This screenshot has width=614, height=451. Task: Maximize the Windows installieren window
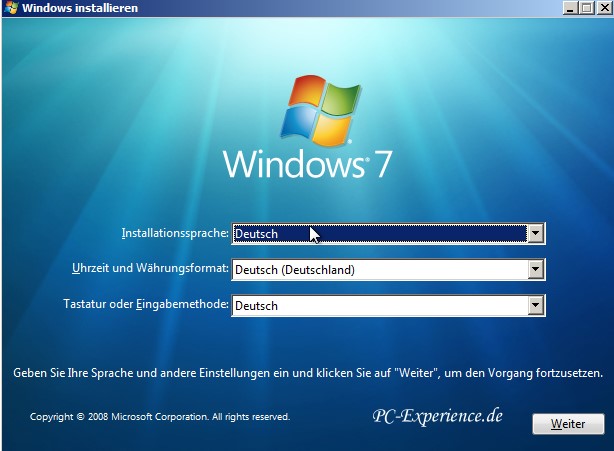pyautogui.click(x=585, y=8)
